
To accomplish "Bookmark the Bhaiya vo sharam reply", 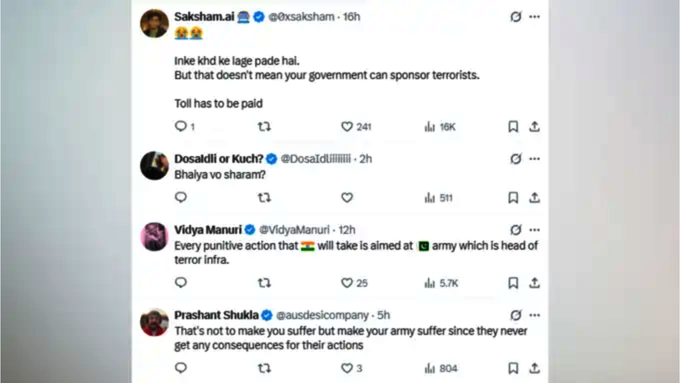I will [x=513, y=198].
